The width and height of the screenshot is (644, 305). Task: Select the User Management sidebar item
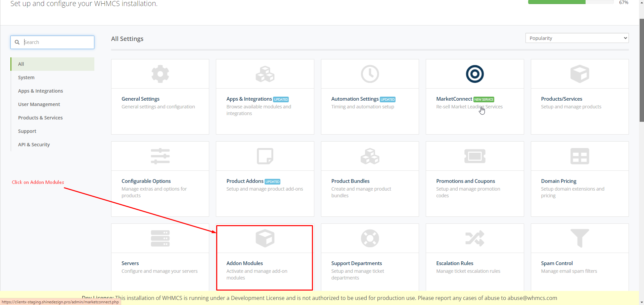pyautogui.click(x=39, y=104)
